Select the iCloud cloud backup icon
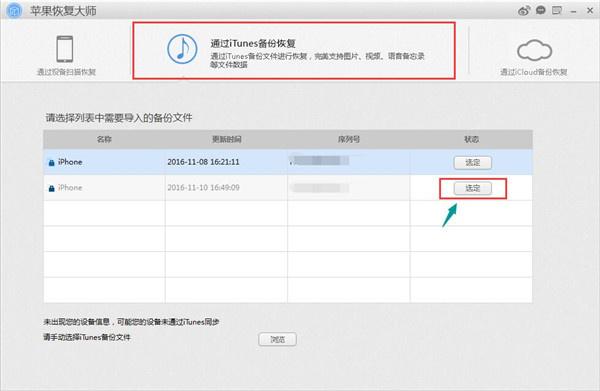Viewport: 600px width, 391px height. coord(534,50)
